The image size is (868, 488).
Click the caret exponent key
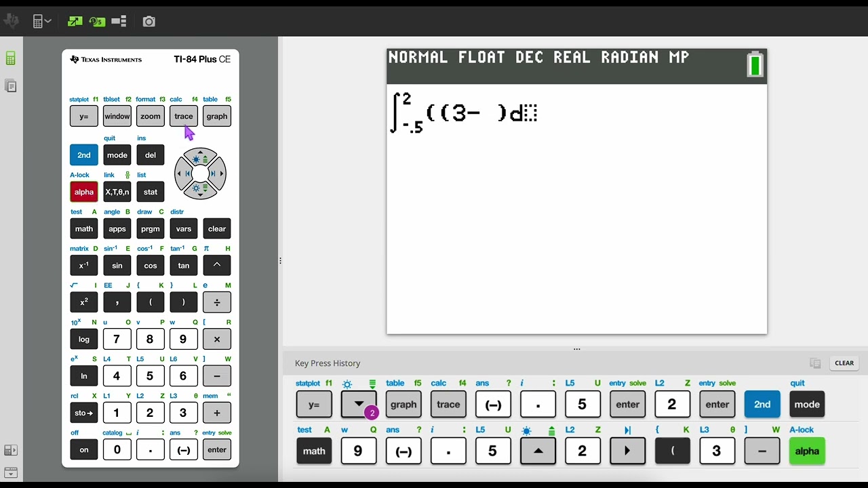217,266
